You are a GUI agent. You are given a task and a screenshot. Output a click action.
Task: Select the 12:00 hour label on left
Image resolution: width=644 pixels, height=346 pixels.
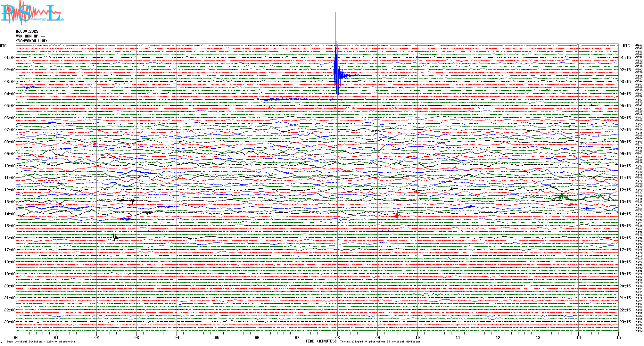click(x=10, y=190)
